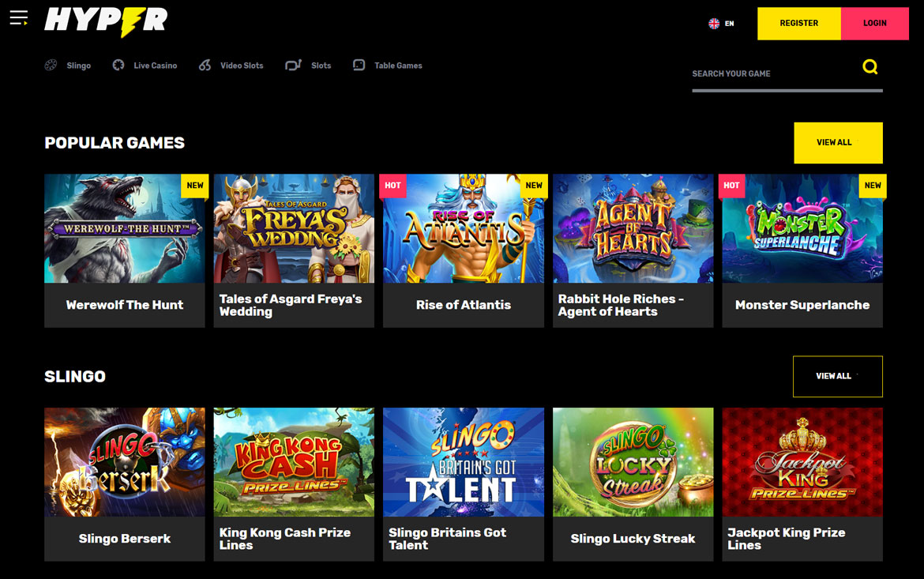Open the EN language selector
924x579 pixels.
tap(721, 24)
